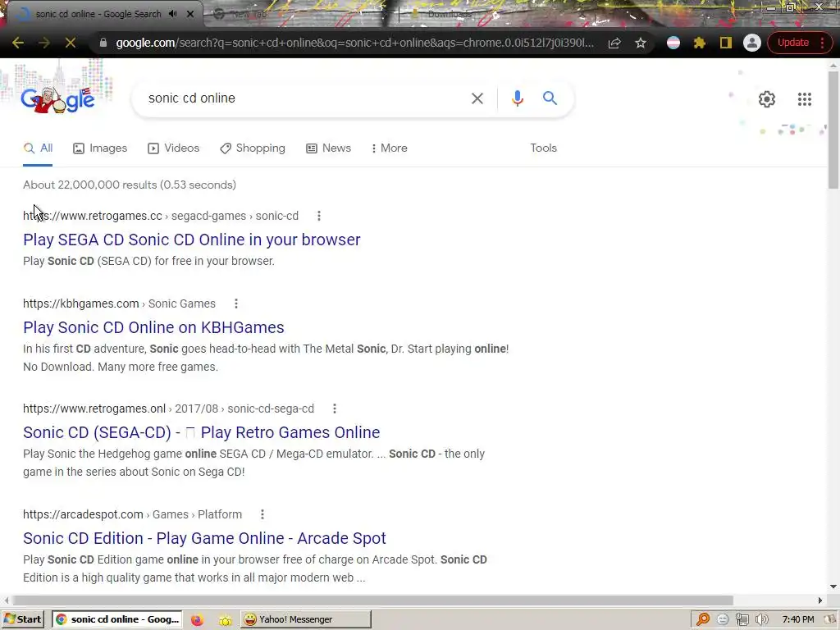This screenshot has height=630, width=840.
Task: Click the site lock icon
Action: pyautogui.click(x=103, y=43)
